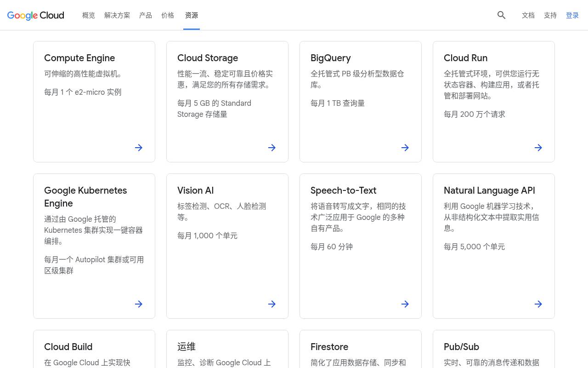The image size is (588, 368).
Task: Click the arrow on Google Kubernetes Engine card
Action: (139, 304)
